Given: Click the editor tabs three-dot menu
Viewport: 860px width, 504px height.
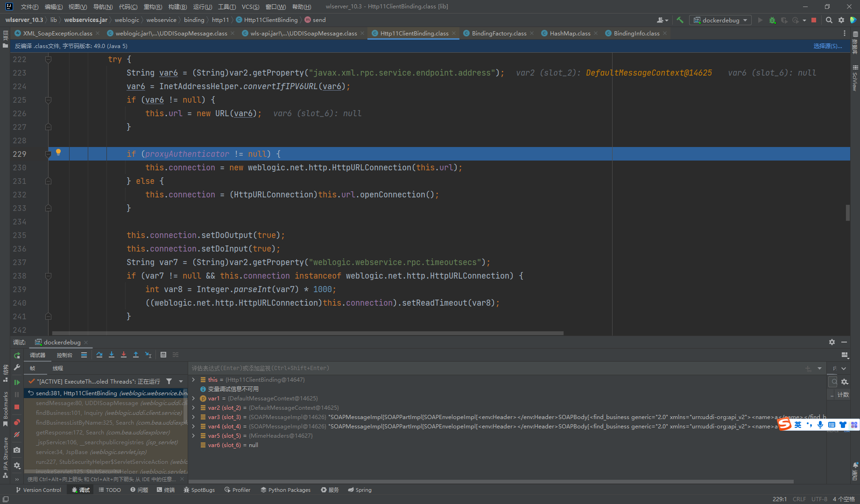Looking at the screenshot, I should pyautogui.click(x=844, y=33).
